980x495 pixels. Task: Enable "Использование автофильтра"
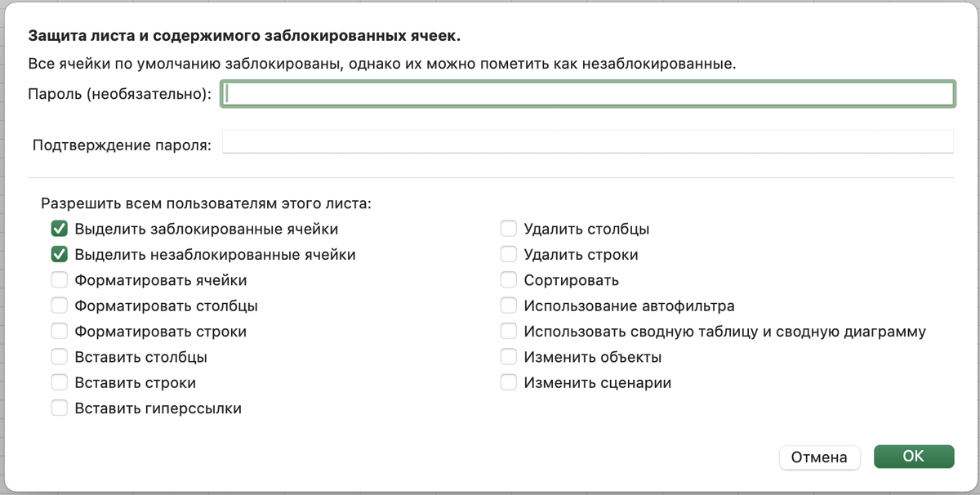pyautogui.click(x=508, y=305)
